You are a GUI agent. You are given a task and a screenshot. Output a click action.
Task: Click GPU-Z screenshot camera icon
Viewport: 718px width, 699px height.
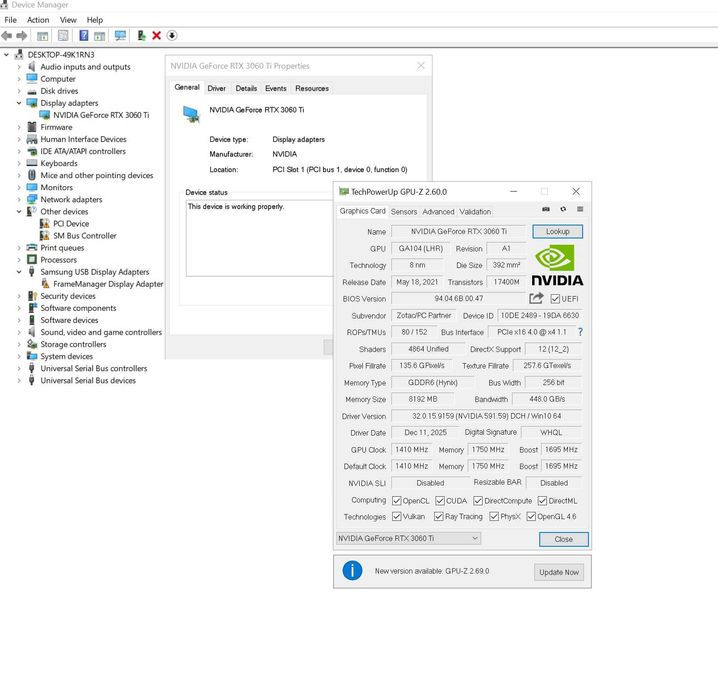[546, 209]
